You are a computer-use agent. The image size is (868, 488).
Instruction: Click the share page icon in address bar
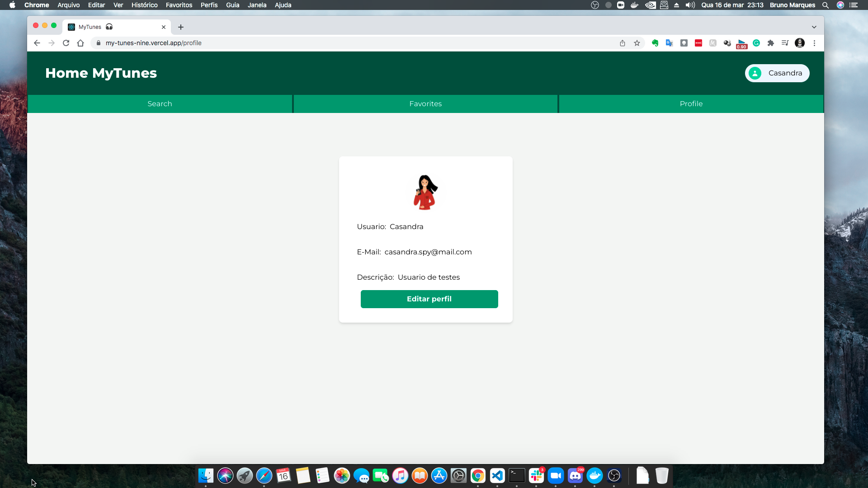coord(623,43)
